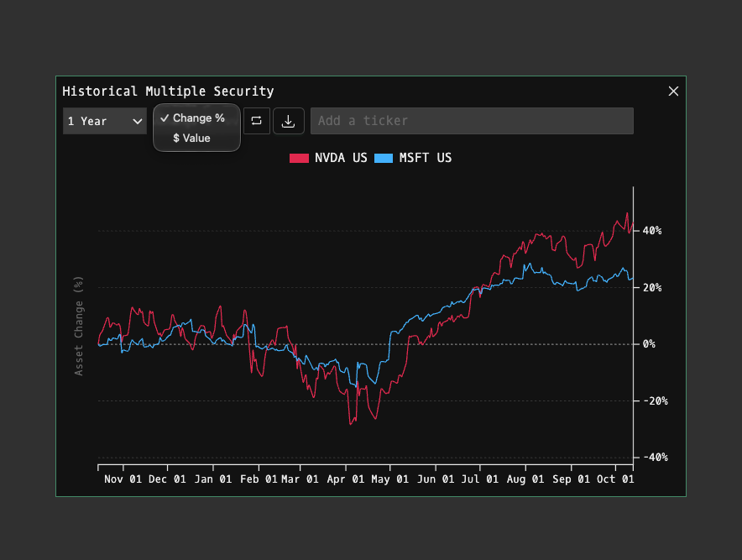This screenshot has height=560, width=742.
Task: Toggle the MSFT US blue legend swatch
Action: tap(384, 158)
